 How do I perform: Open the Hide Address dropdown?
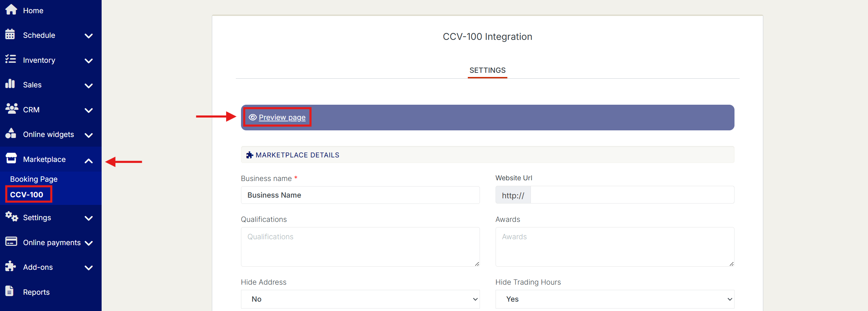click(x=360, y=299)
